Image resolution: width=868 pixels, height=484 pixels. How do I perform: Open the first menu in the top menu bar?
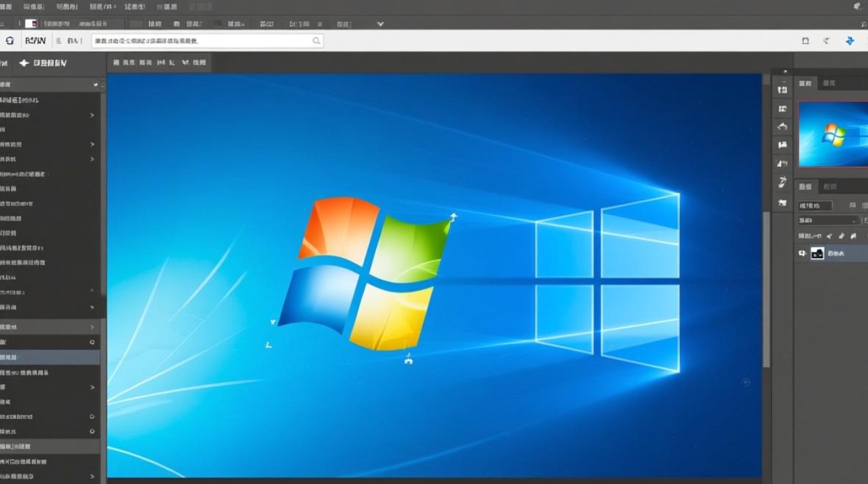(x=6, y=6)
